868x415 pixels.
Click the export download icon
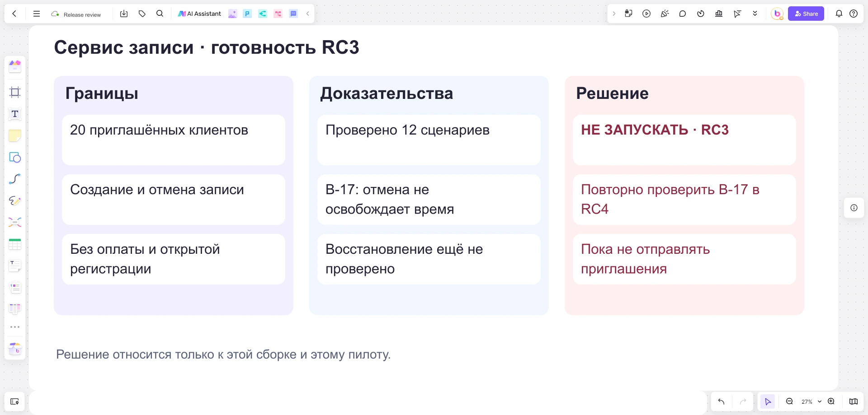pyautogui.click(x=124, y=14)
